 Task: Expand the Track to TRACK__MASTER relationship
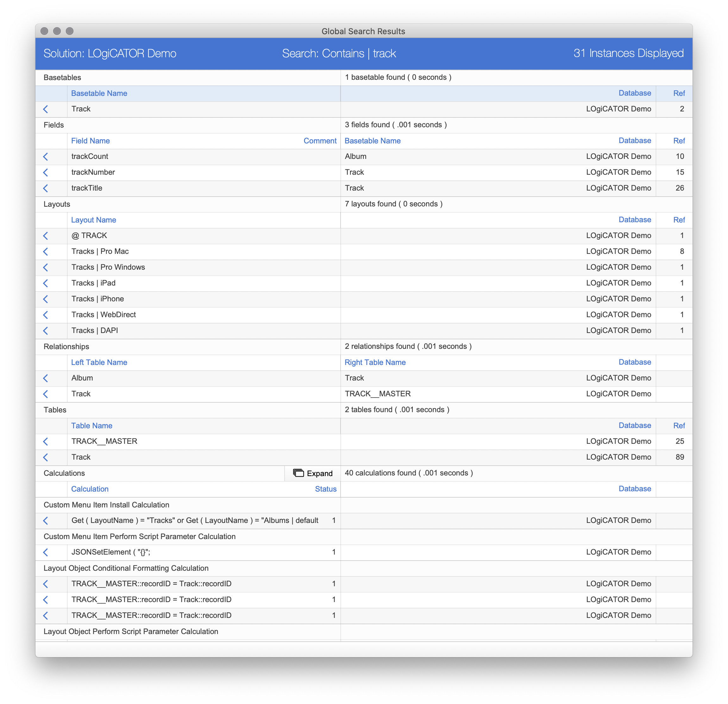click(46, 394)
